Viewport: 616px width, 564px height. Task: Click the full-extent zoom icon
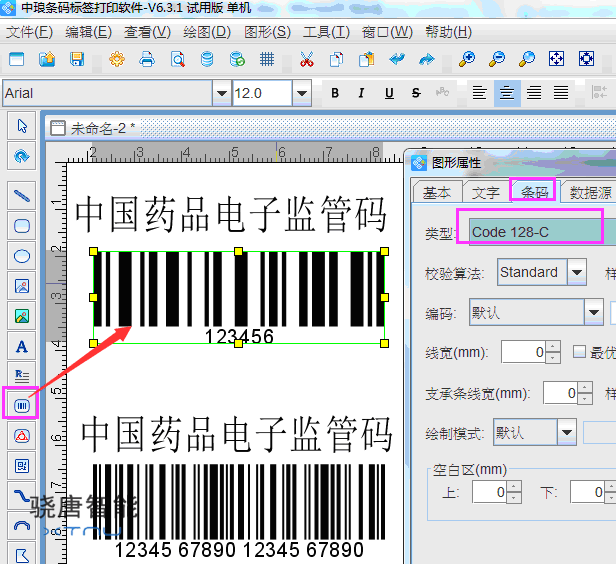(587, 59)
